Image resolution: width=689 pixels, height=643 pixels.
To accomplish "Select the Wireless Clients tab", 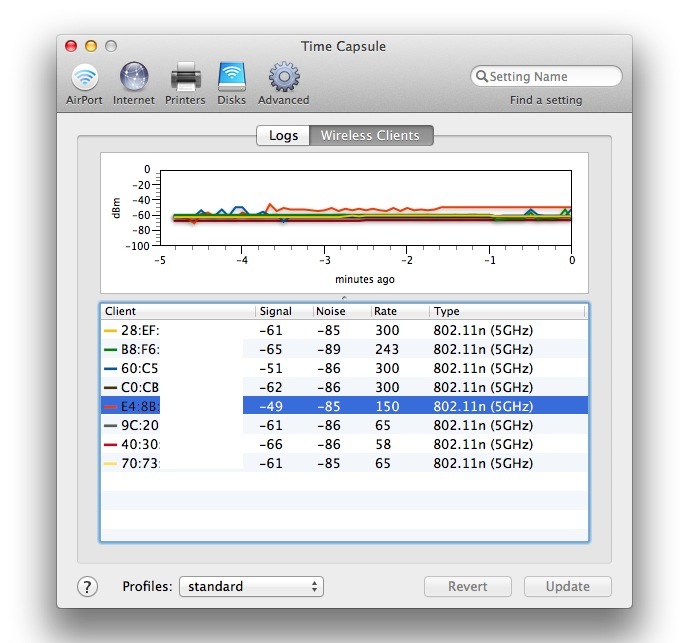I will pyautogui.click(x=371, y=135).
